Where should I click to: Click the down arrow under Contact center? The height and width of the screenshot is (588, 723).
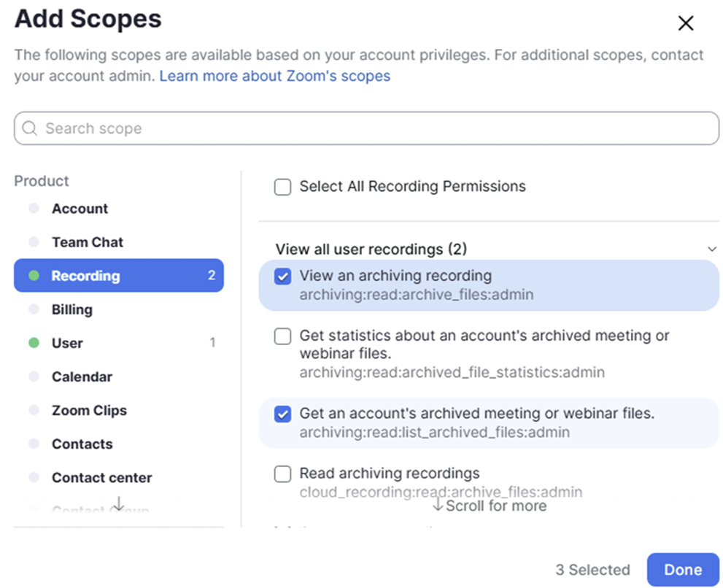(x=119, y=504)
